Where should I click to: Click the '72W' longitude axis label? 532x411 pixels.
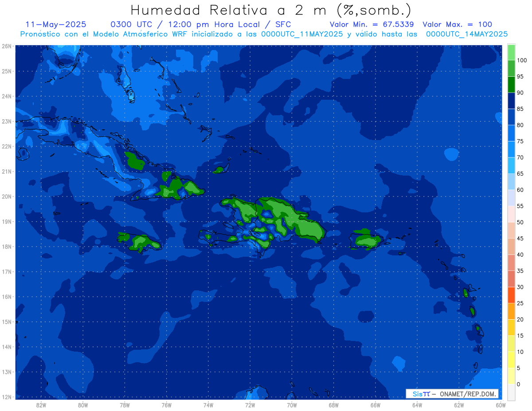point(250,405)
